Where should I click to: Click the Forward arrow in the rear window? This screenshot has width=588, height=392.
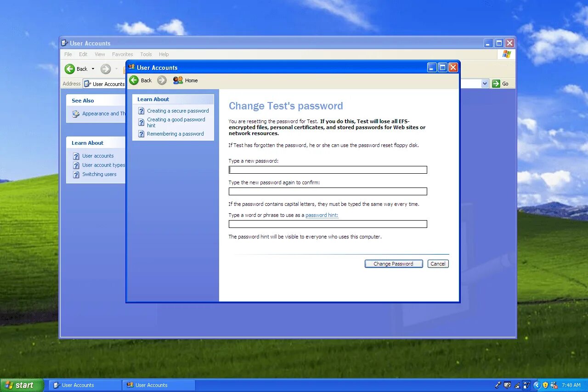(x=106, y=69)
